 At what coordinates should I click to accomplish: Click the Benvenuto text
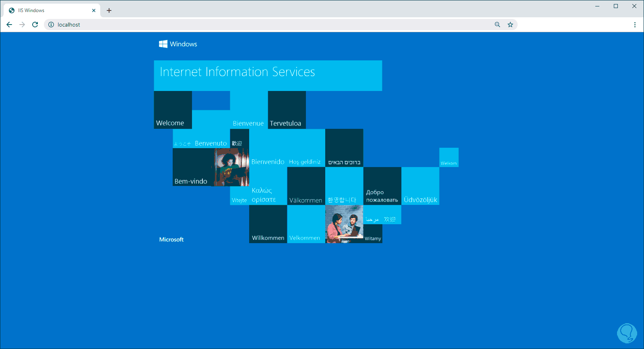211,143
